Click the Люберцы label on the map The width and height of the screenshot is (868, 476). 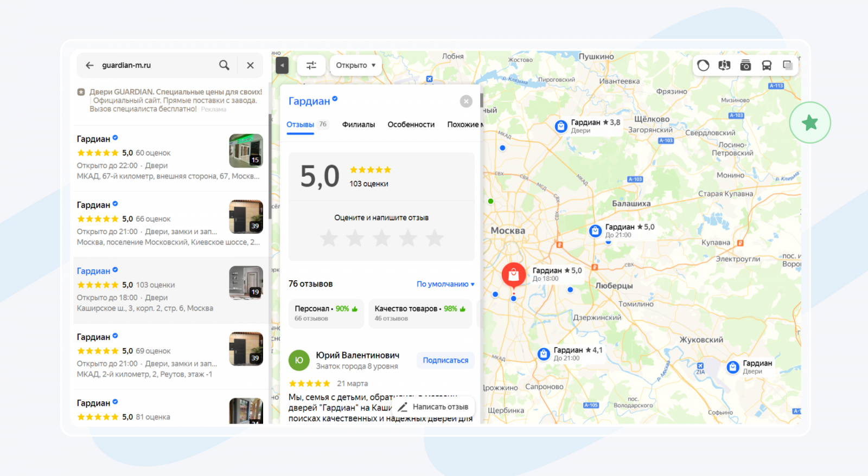tap(614, 286)
